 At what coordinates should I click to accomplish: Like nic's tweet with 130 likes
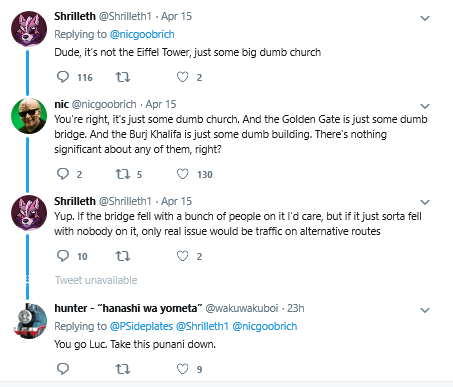[x=182, y=174]
